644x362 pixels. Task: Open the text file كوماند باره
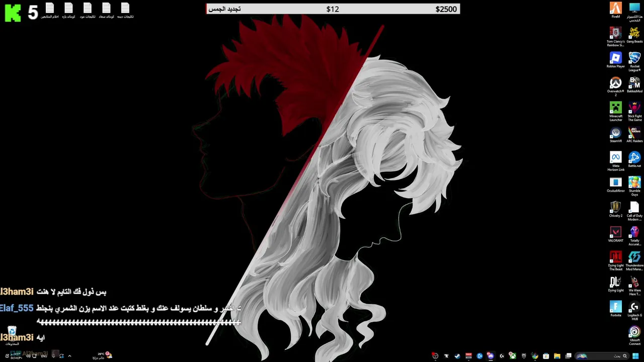(x=68, y=11)
